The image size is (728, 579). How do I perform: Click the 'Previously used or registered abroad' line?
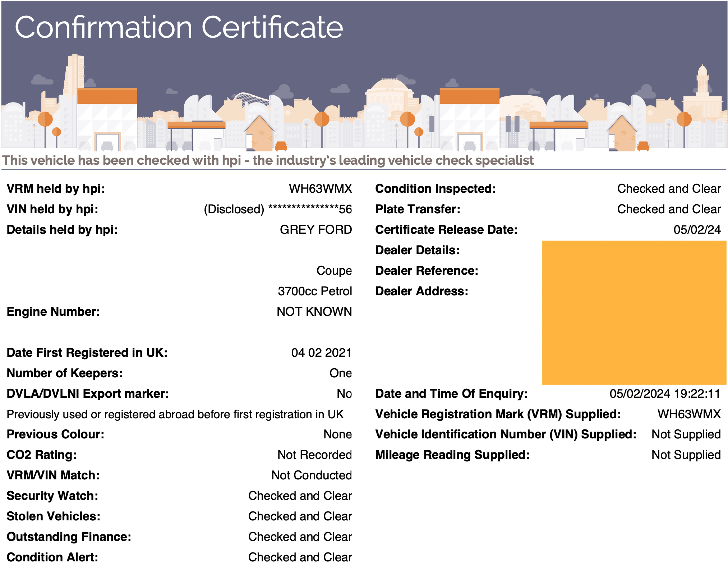(x=175, y=414)
